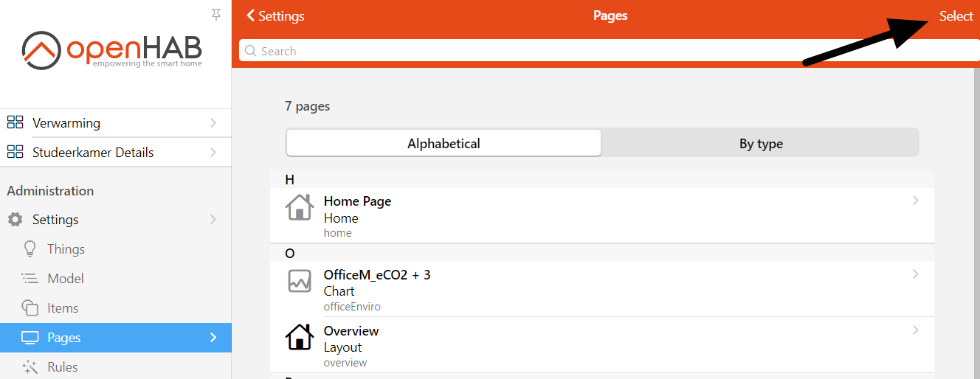Click the Verwarming grid icon

[15, 122]
